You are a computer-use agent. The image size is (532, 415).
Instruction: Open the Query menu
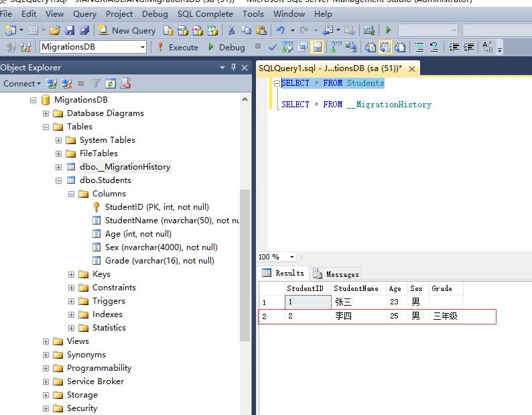84,13
